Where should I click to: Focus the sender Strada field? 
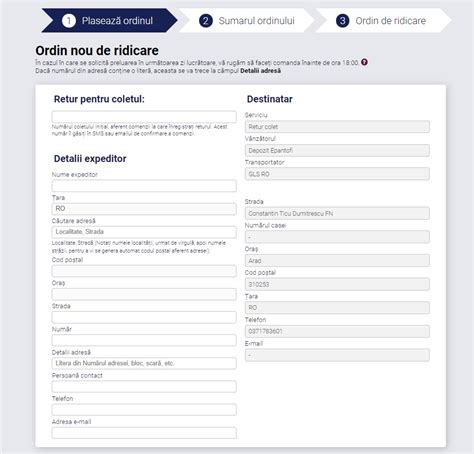(144, 317)
